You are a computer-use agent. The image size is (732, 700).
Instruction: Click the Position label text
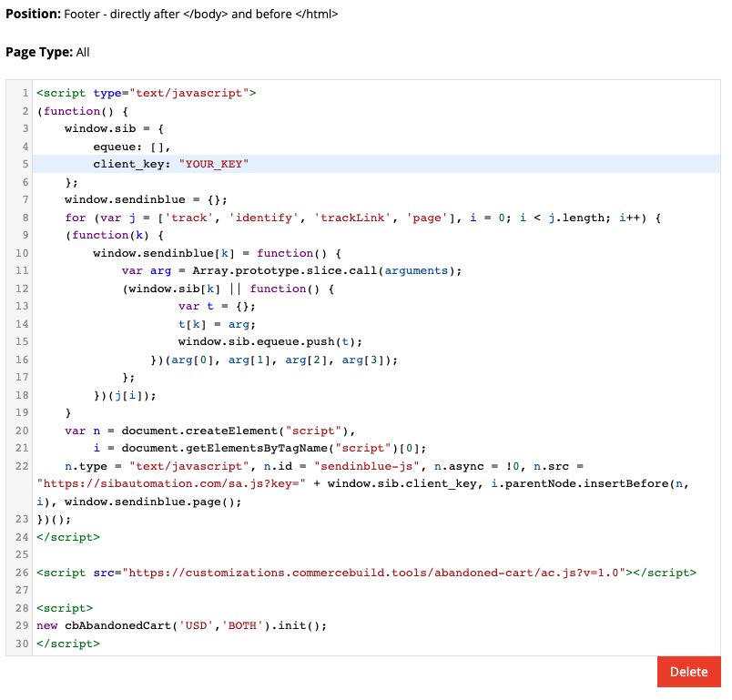coord(33,14)
